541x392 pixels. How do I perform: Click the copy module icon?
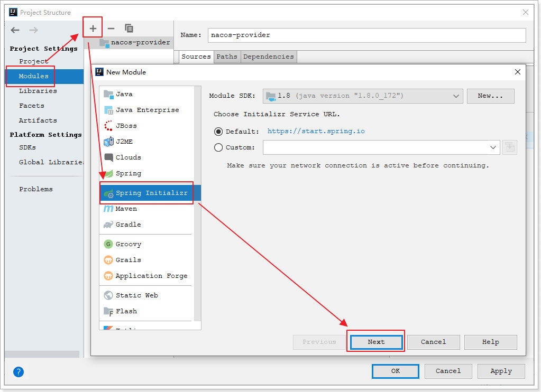[129, 29]
